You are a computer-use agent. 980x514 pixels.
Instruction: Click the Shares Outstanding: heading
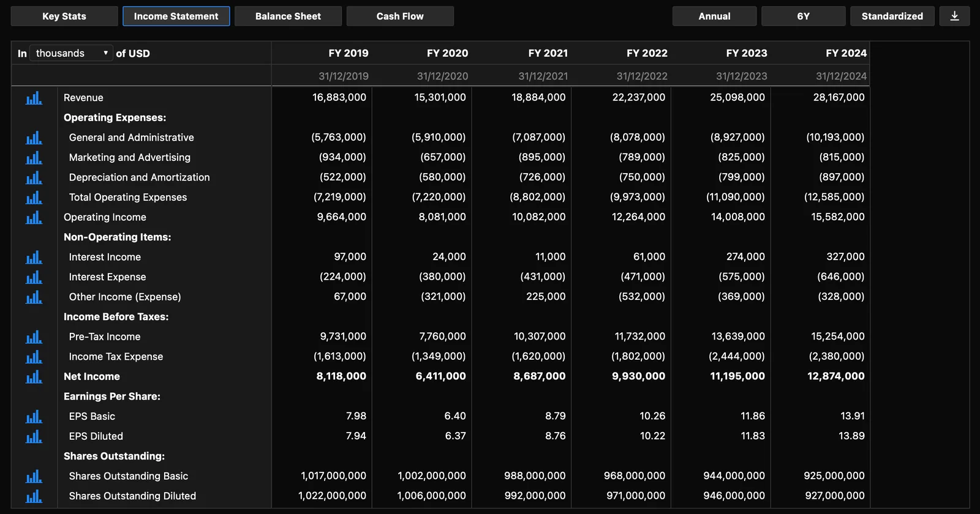point(115,456)
